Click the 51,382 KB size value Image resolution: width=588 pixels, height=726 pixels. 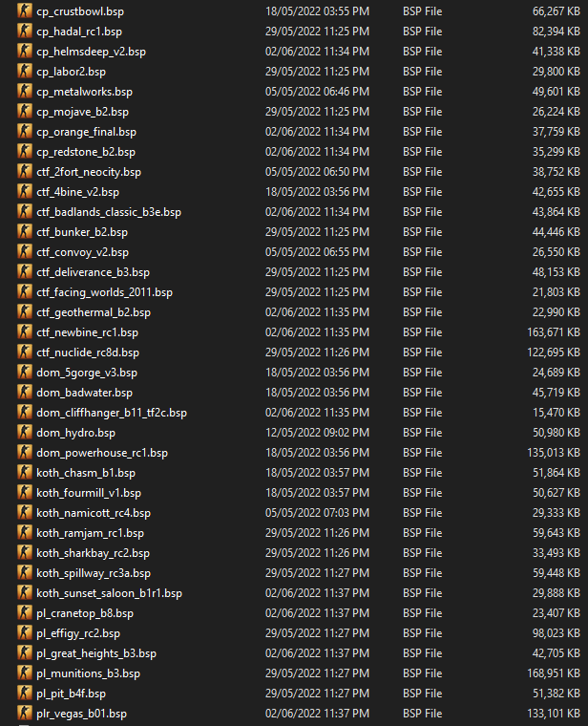[556, 694]
